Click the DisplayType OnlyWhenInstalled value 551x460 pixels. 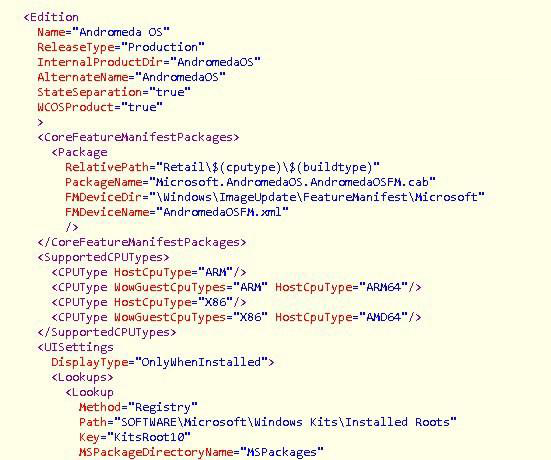[201, 363]
